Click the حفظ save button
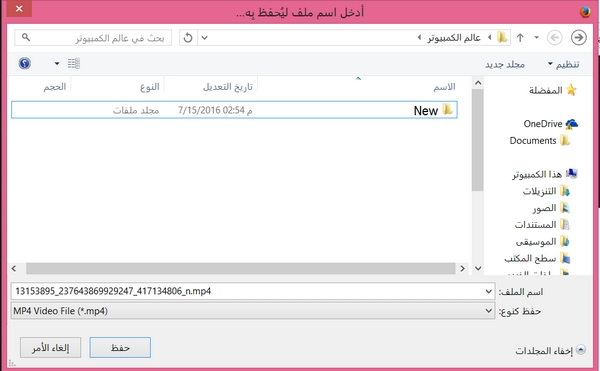This screenshot has width=600, height=371. point(120,348)
